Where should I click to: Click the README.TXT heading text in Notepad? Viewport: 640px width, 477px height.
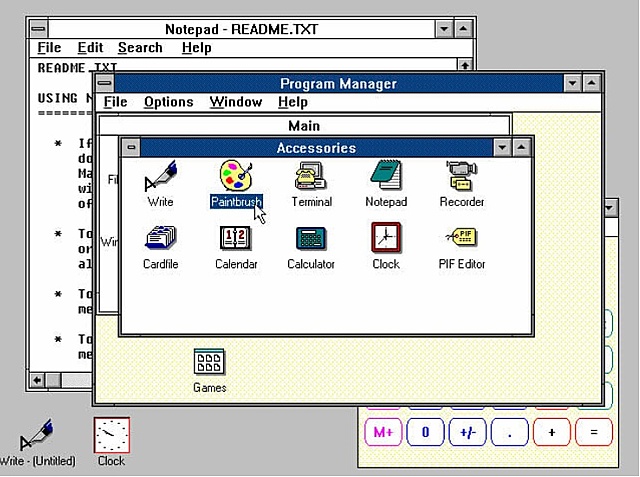pos(77,68)
